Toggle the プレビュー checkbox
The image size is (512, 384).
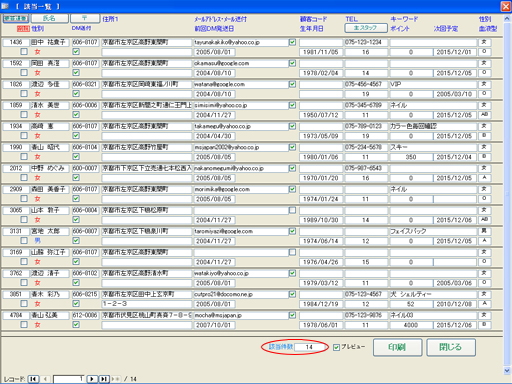(x=336, y=348)
